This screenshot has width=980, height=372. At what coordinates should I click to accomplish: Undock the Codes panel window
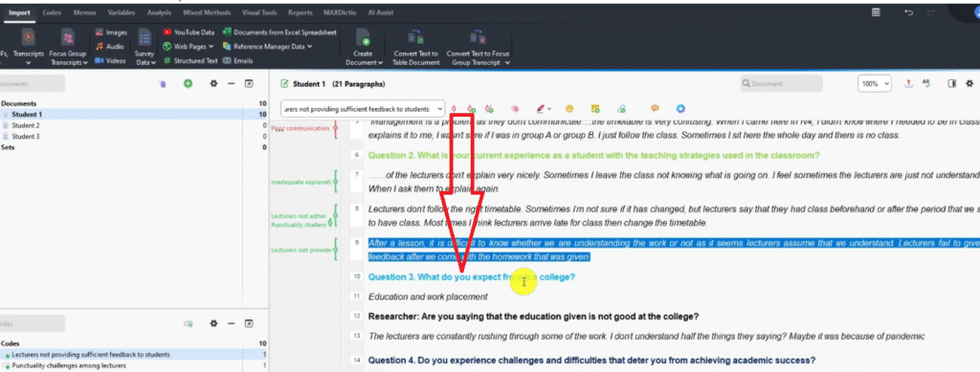pos(249,323)
